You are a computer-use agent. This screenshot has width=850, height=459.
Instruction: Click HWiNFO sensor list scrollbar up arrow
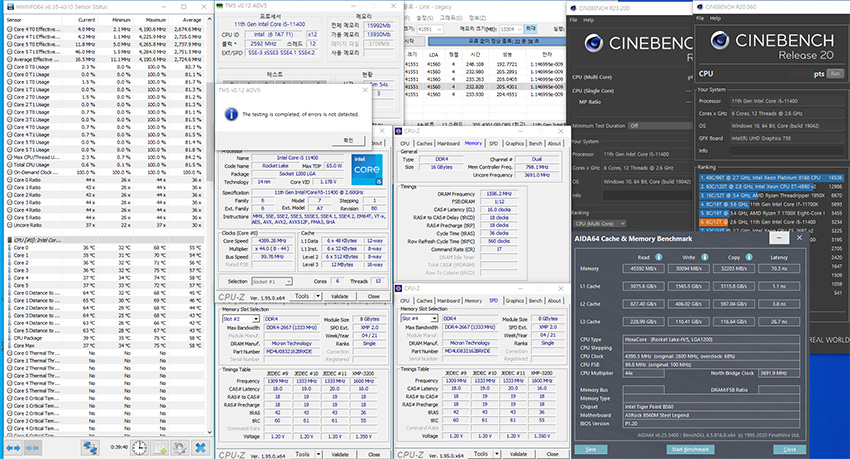point(210,20)
